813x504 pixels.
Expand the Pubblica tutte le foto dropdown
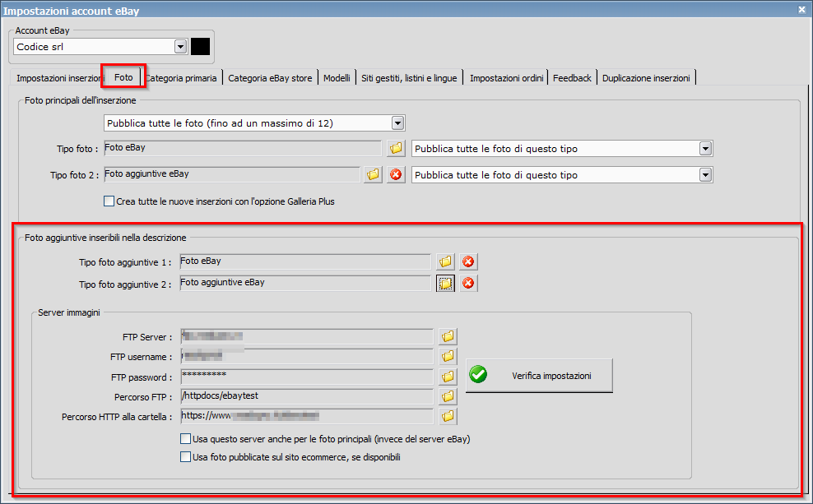point(397,122)
